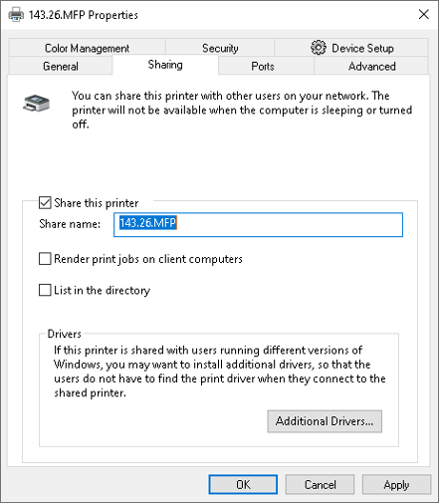Go to the General tab

pyautogui.click(x=61, y=66)
